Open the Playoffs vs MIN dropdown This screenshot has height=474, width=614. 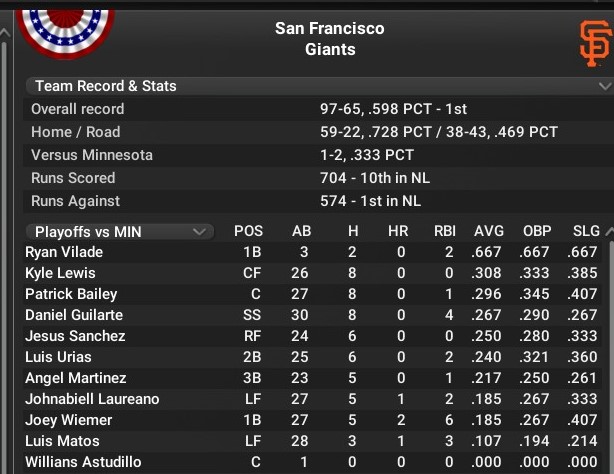click(x=119, y=232)
